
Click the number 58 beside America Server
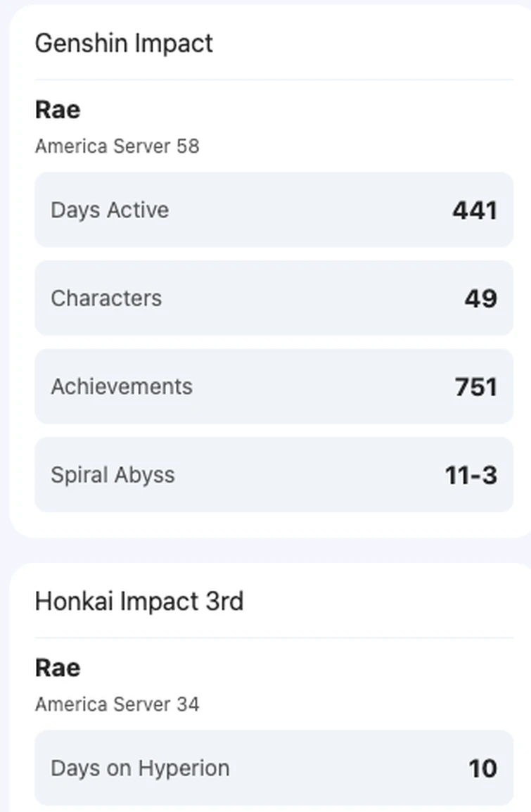(x=188, y=146)
